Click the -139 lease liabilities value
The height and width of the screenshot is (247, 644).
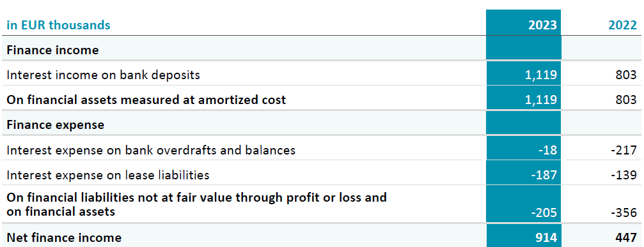[x=624, y=176]
